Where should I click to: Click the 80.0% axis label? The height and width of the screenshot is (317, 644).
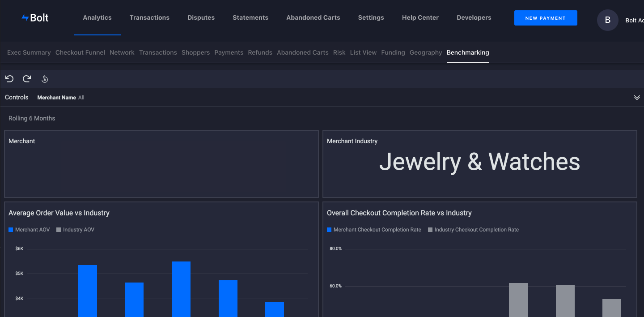coord(336,248)
